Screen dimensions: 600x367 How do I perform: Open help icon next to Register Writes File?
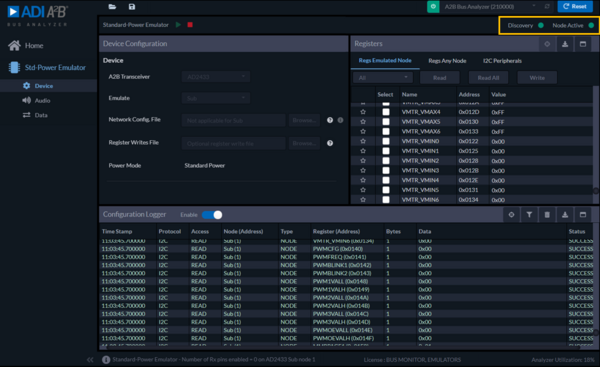pyautogui.click(x=330, y=143)
